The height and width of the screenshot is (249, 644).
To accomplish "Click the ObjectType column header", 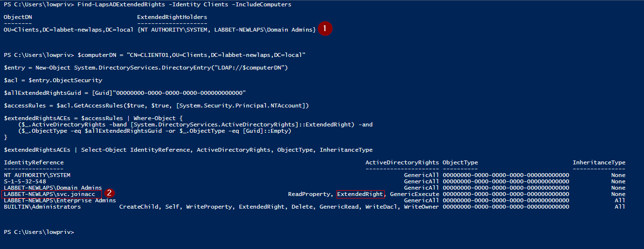I will click(460, 162).
